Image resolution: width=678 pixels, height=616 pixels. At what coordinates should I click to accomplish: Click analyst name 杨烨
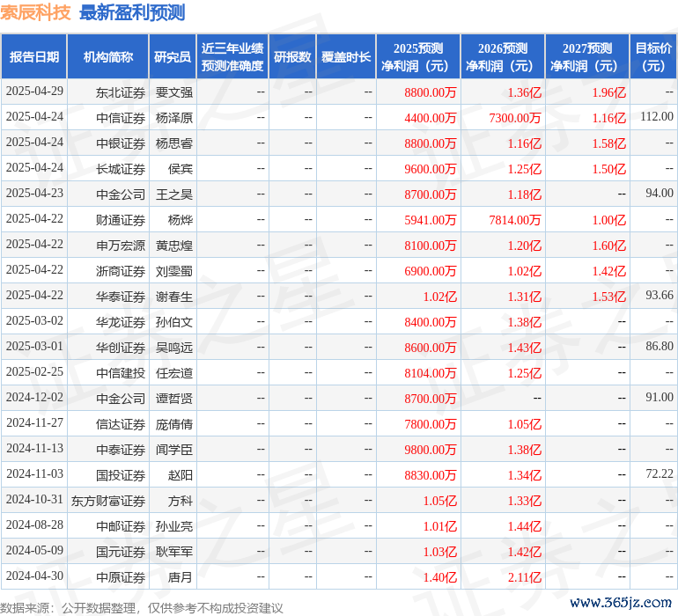181,220
